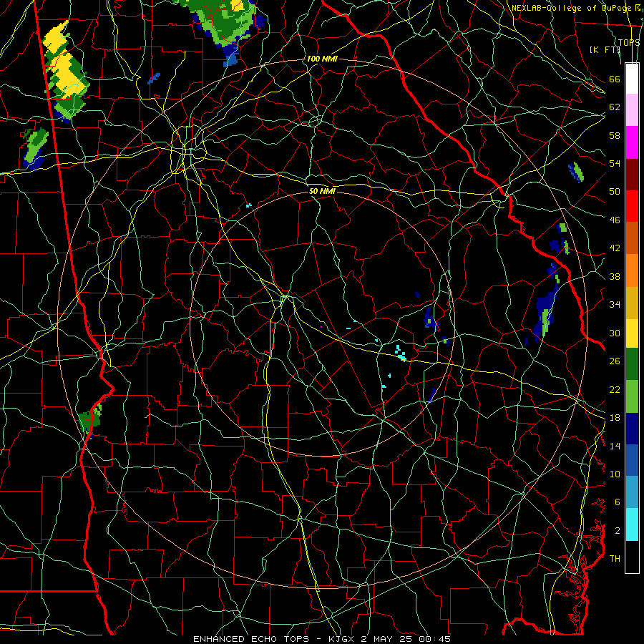Click the legend value 66

coord(615,79)
